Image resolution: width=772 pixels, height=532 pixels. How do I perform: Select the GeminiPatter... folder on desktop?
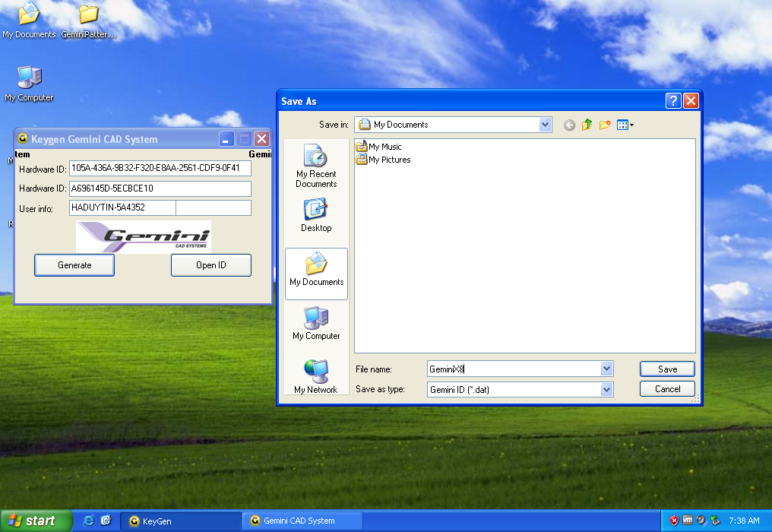tap(89, 21)
